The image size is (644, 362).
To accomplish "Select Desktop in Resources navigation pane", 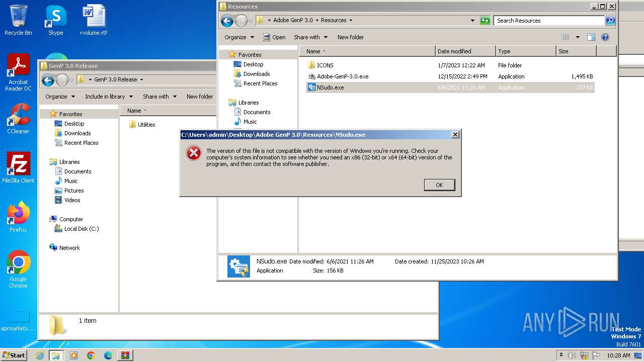I will point(253,64).
